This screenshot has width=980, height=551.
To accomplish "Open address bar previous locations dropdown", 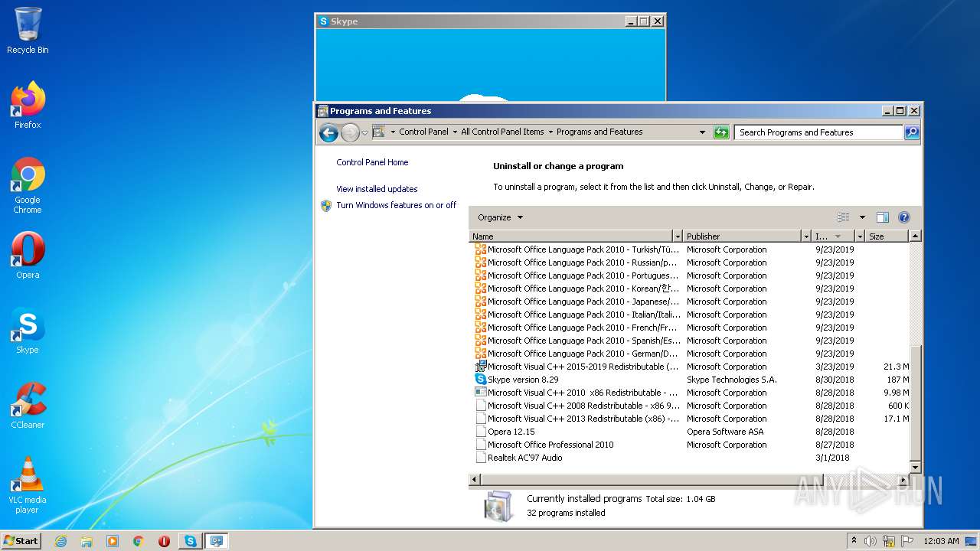I will pyautogui.click(x=702, y=132).
